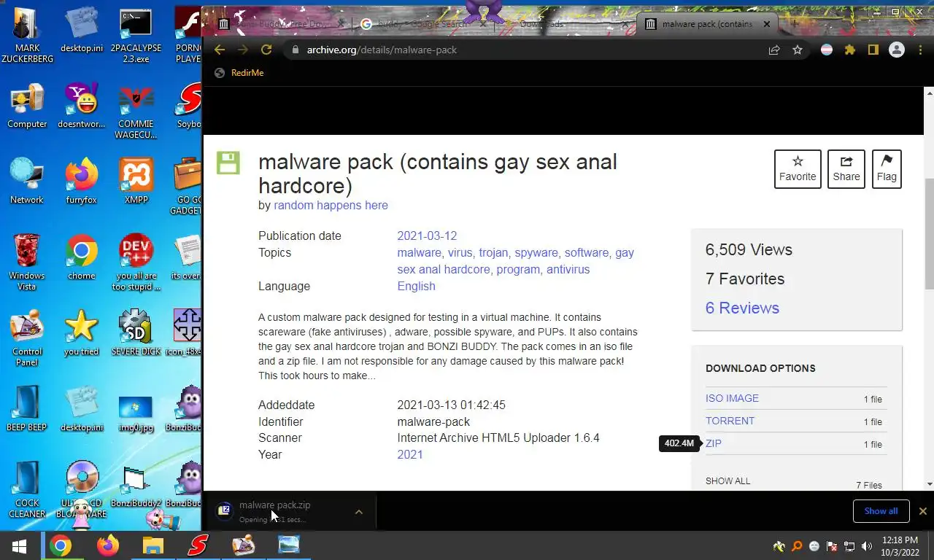Open uploader link 'random happens here'
934x560 pixels.
click(x=331, y=206)
